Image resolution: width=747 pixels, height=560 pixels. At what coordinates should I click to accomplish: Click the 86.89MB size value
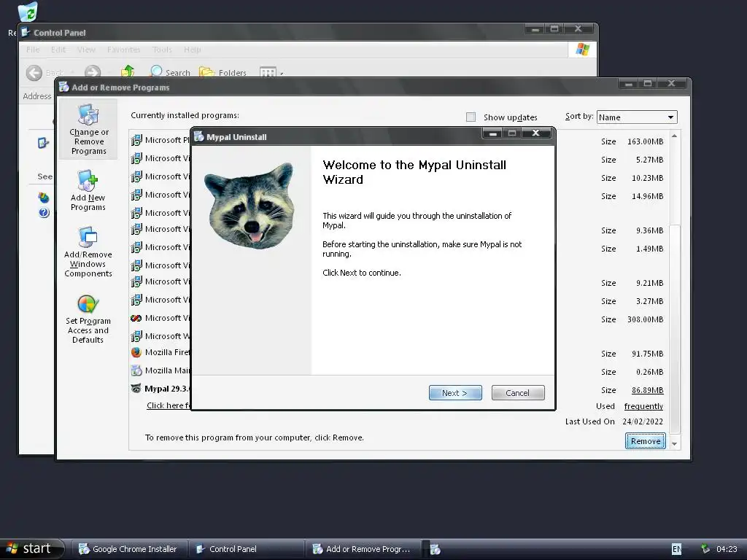pyautogui.click(x=648, y=390)
